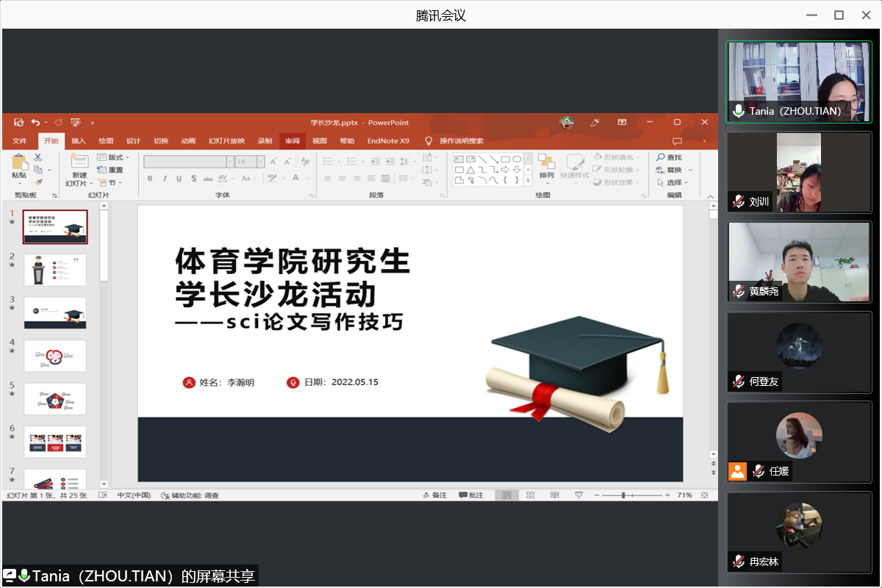Click fit slide to window icon

coord(705,495)
